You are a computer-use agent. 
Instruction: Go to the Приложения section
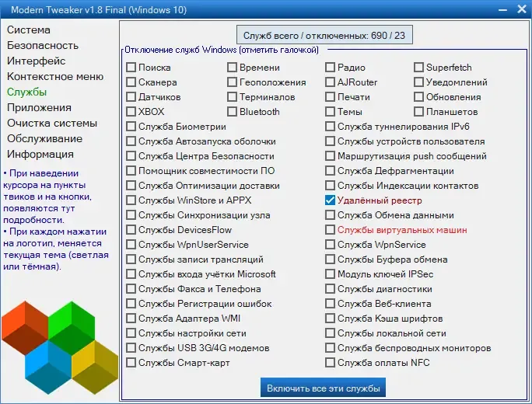(x=40, y=108)
